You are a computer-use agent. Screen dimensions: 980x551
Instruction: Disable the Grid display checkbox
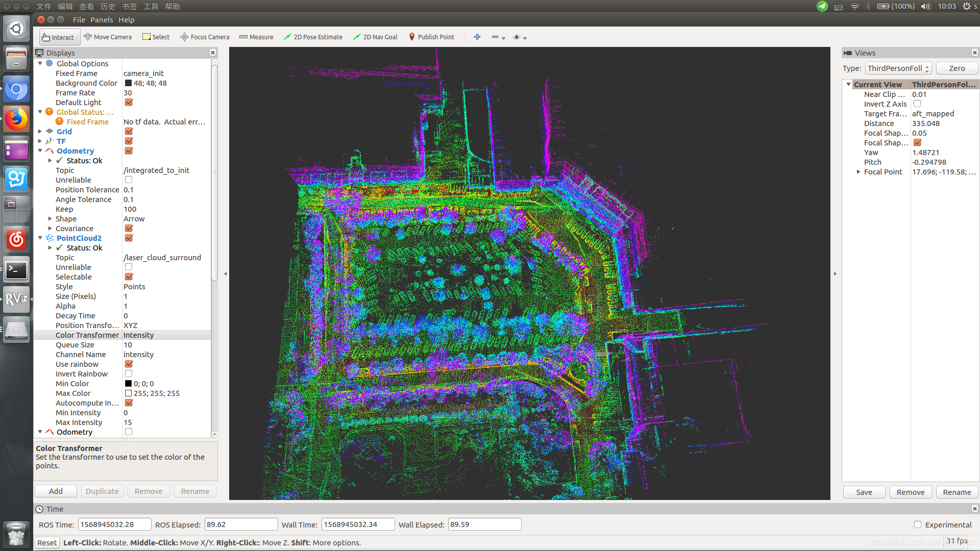[129, 132]
